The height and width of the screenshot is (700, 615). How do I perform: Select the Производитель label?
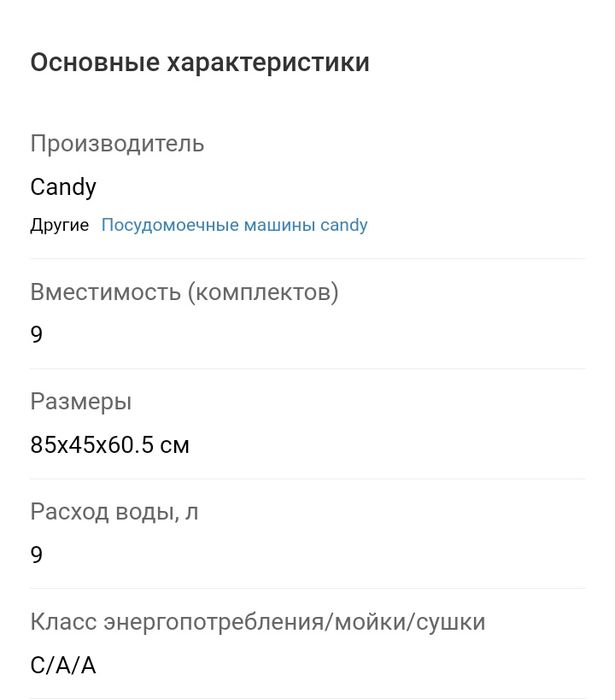point(117,143)
